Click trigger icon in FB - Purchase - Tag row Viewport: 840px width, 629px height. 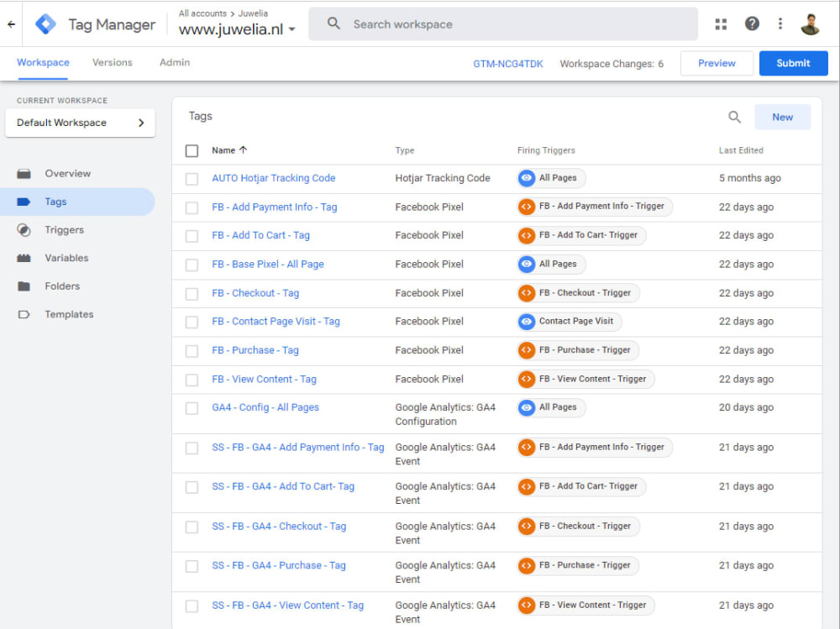point(527,350)
